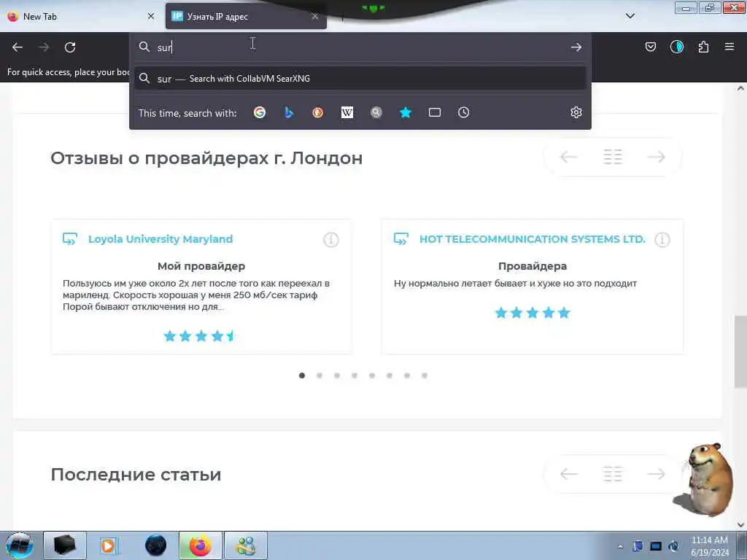Select second carousel pagination dot
The image size is (747, 560).
tap(320, 376)
